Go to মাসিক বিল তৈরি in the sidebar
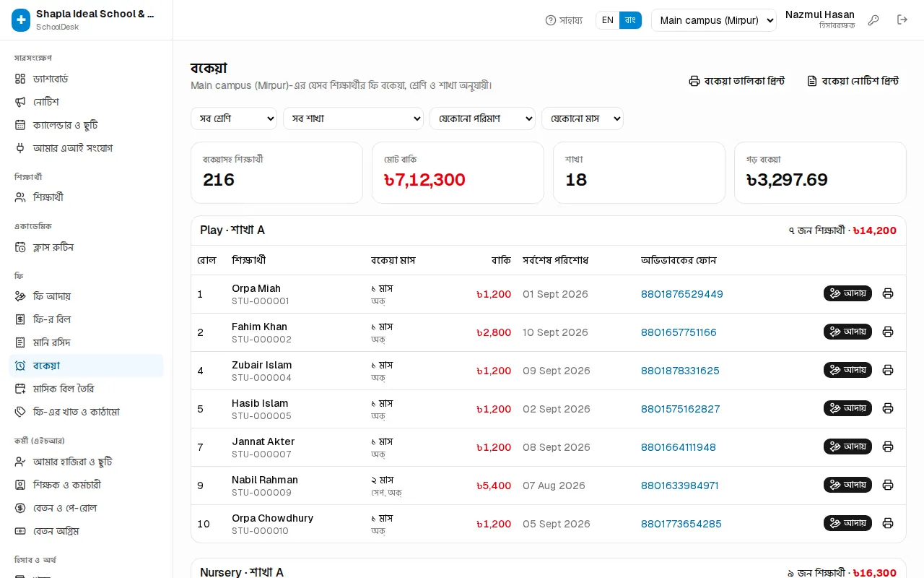 coord(86,389)
